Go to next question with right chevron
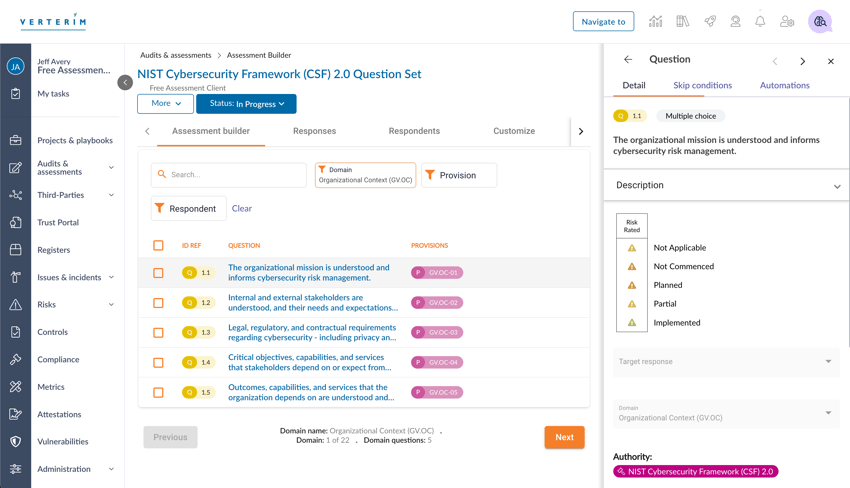The height and width of the screenshot is (488, 850). (802, 61)
